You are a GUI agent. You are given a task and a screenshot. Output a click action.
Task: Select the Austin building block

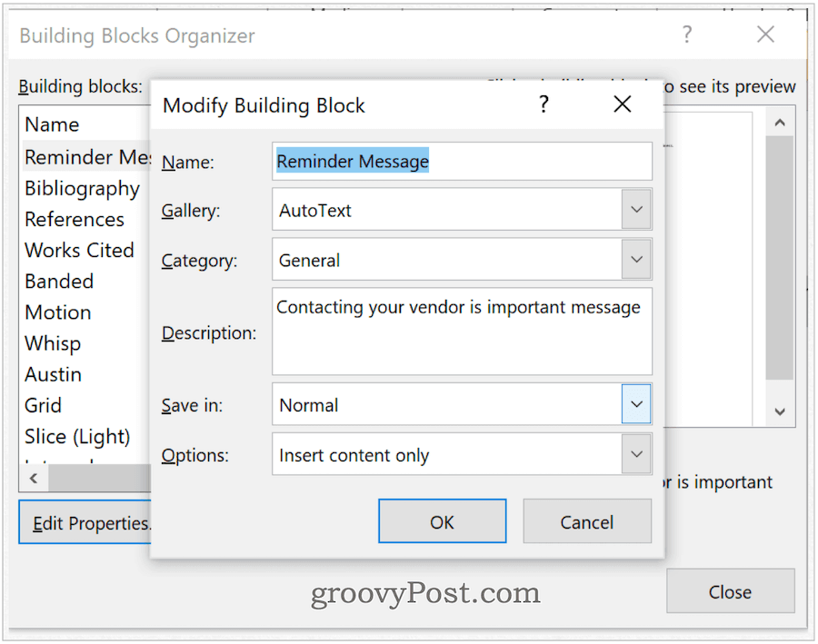[54, 374]
